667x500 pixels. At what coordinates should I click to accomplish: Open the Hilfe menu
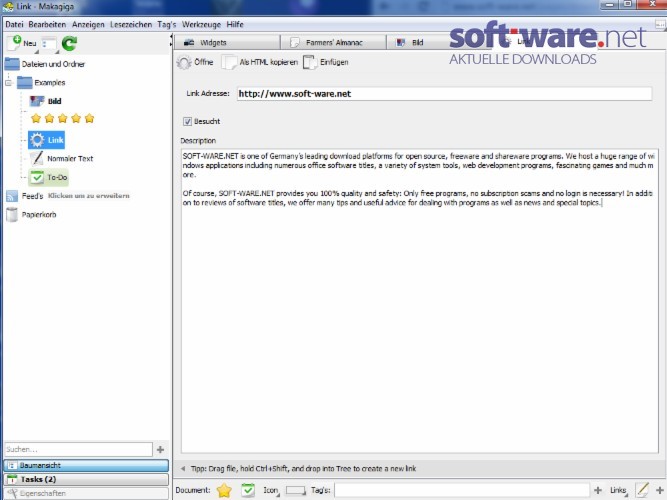click(x=235, y=25)
